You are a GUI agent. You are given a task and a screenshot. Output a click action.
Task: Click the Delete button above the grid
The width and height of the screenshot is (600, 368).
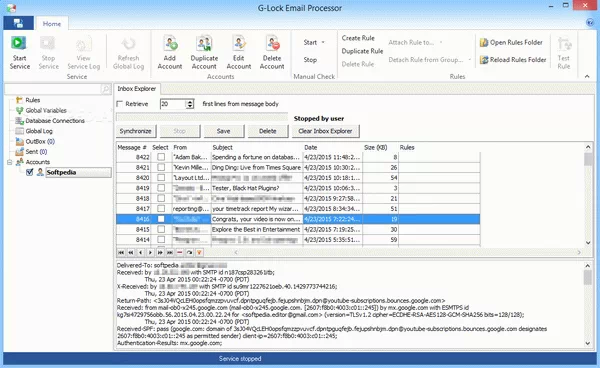pyautogui.click(x=267, y=131)
